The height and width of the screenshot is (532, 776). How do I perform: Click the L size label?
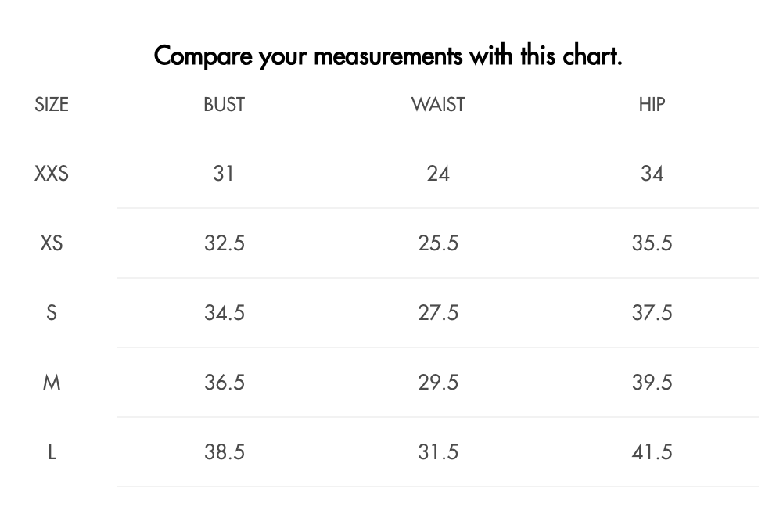tap(52, 452)
